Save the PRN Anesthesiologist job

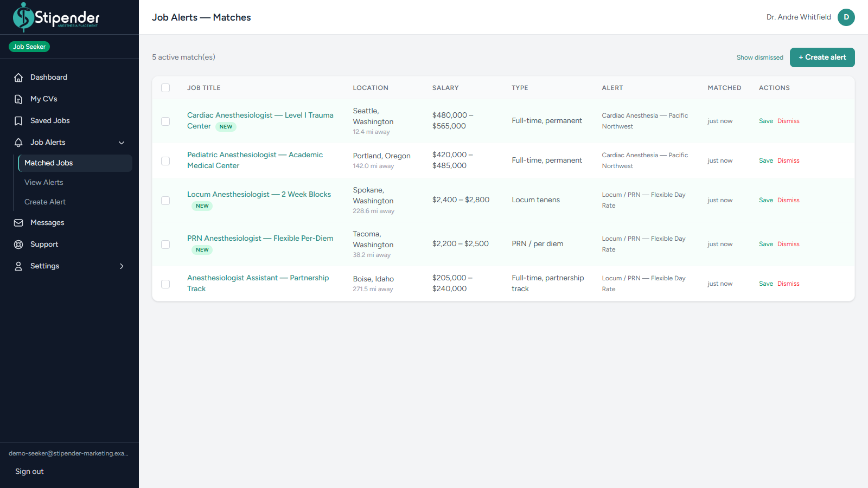pos(766,245)
